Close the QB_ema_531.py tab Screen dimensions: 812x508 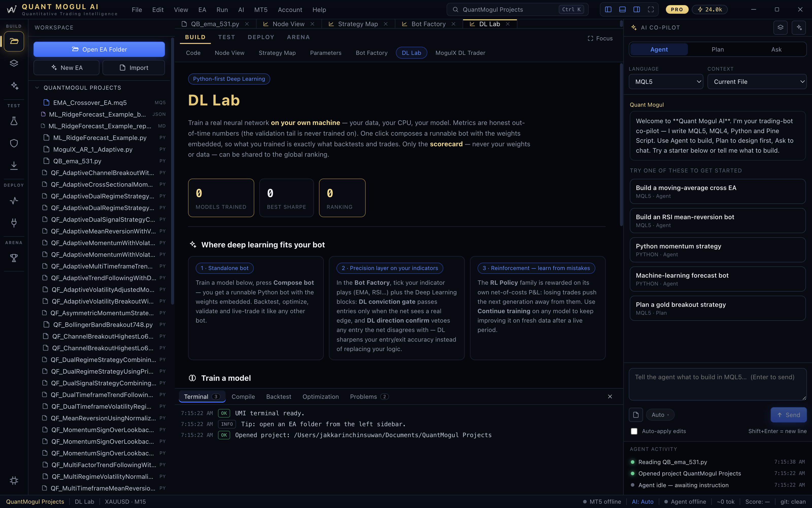(247, 24)
